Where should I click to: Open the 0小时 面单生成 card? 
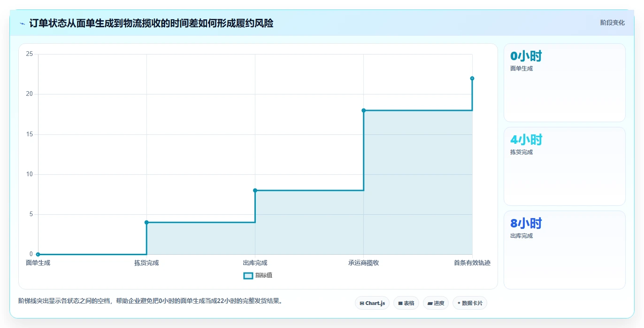coord(565,83)
